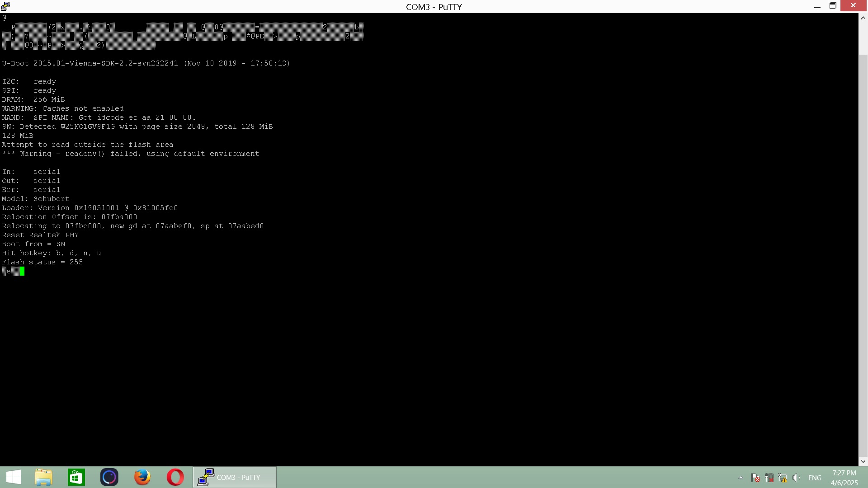
Task: Launch File Explorer from the taskbar
Action: (43, 477)
